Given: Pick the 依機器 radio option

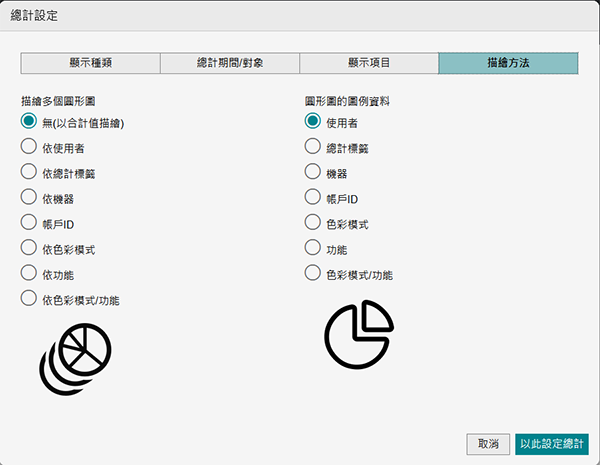Looking at the screenshot, I should (29, 198).
